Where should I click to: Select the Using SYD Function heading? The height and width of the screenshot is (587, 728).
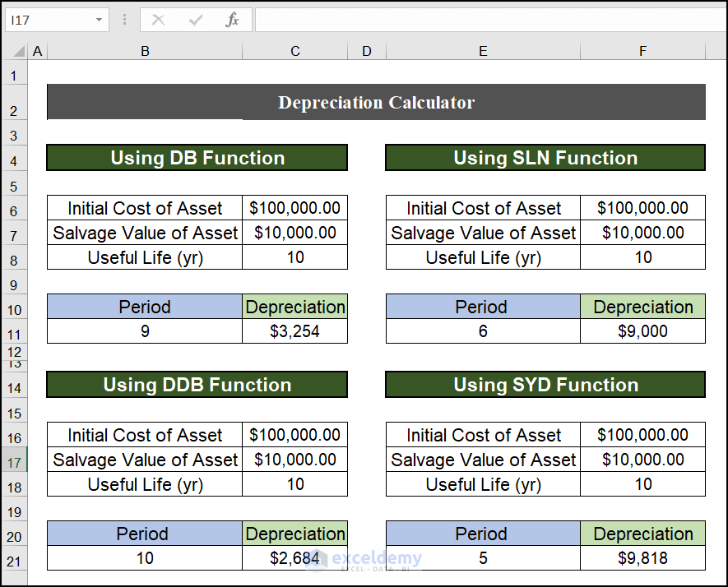(545, 385)
